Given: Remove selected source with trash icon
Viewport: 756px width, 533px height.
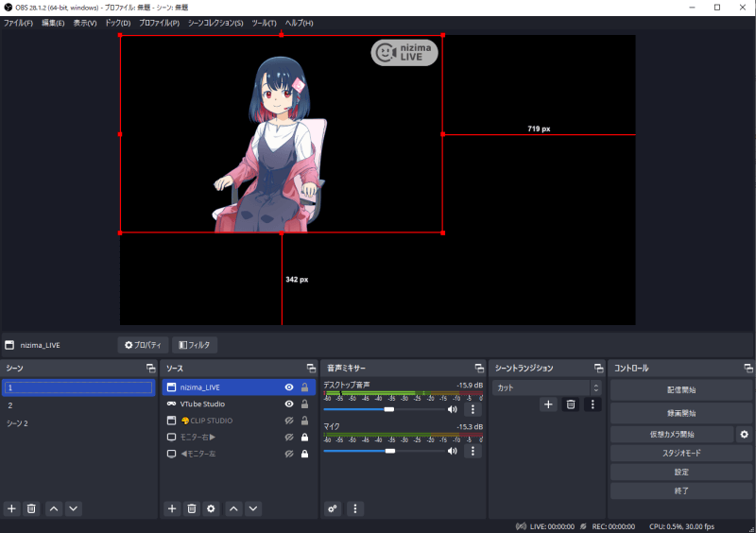Looking at the screenshot, I should [192, 508].
